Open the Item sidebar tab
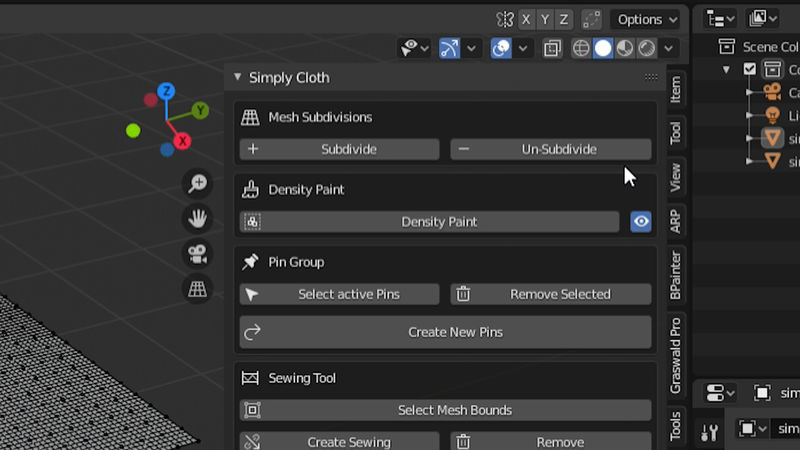 [x=676, y=89]
